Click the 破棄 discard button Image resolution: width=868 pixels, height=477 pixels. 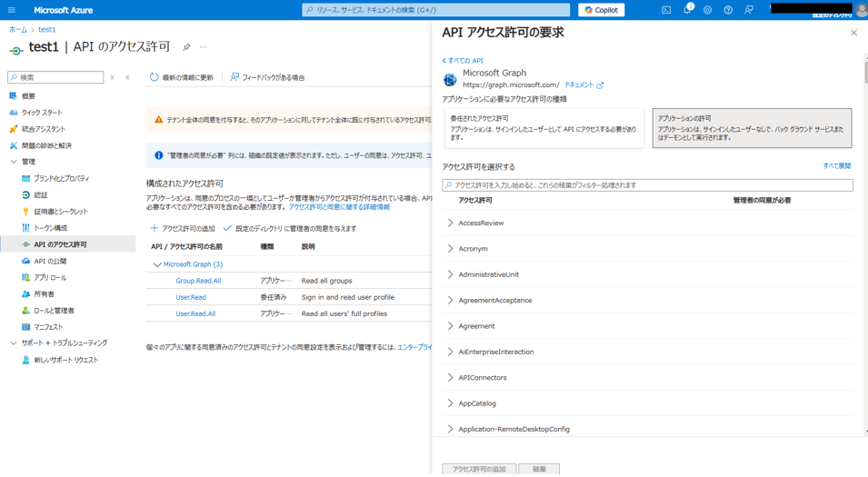(539, 469)
